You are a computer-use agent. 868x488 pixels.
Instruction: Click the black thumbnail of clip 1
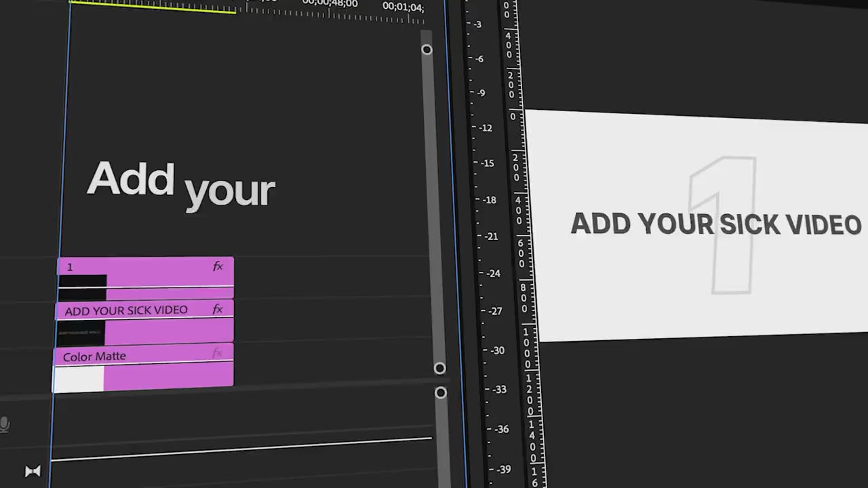[x=83, y=282]
